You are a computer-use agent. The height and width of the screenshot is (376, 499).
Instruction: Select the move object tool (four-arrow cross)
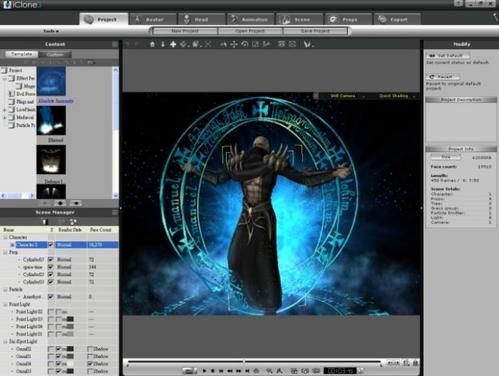173,44
